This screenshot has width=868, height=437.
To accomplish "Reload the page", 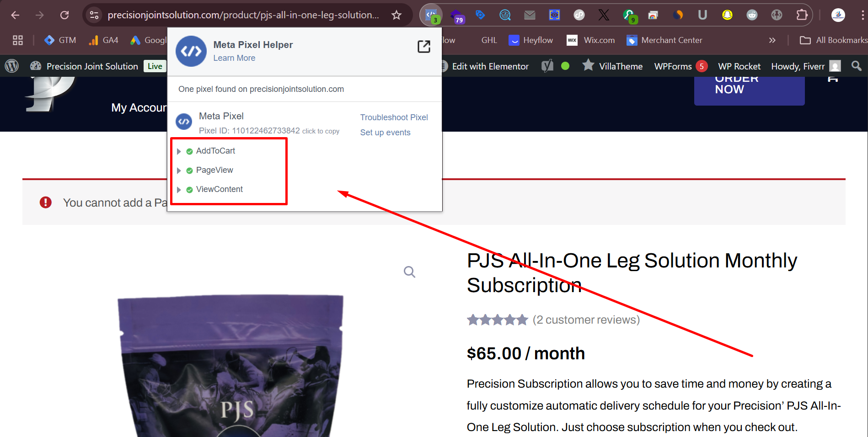I will (x=64, y=15).
